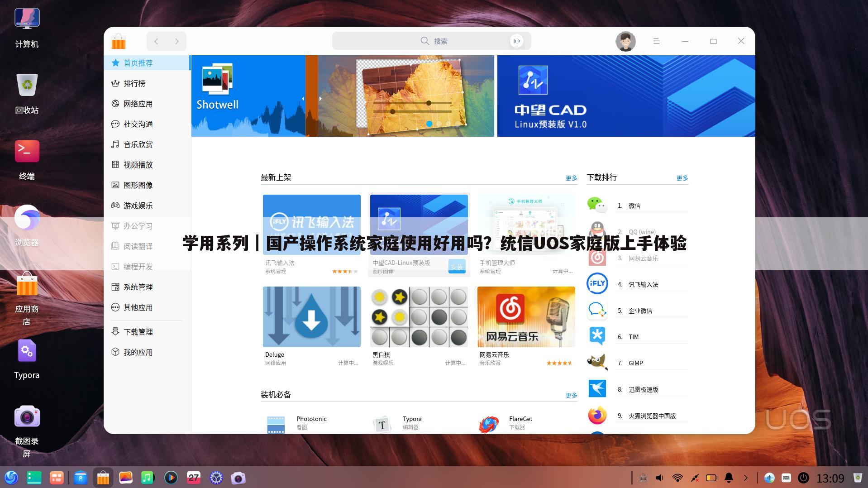Viewport: 868px width, 488px height.
Task: Open the 图形图像 category
Action: pos(147,185)
